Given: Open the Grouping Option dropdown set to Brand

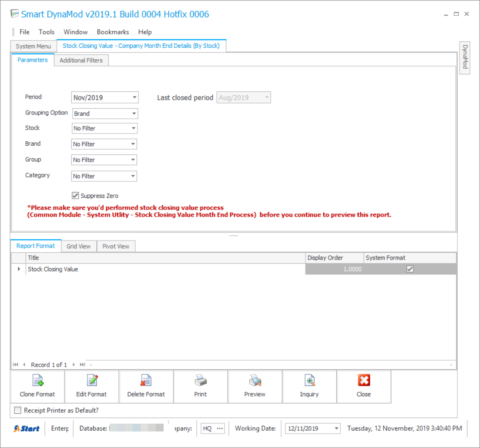Looking at the screenshot, I should [134, 114].
